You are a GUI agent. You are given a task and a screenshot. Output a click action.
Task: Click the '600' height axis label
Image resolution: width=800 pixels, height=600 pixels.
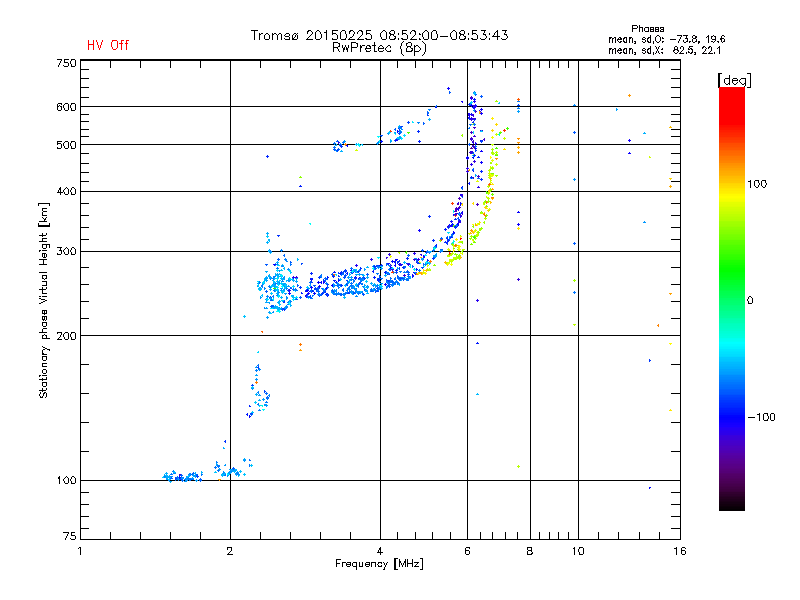click(67, 107)
